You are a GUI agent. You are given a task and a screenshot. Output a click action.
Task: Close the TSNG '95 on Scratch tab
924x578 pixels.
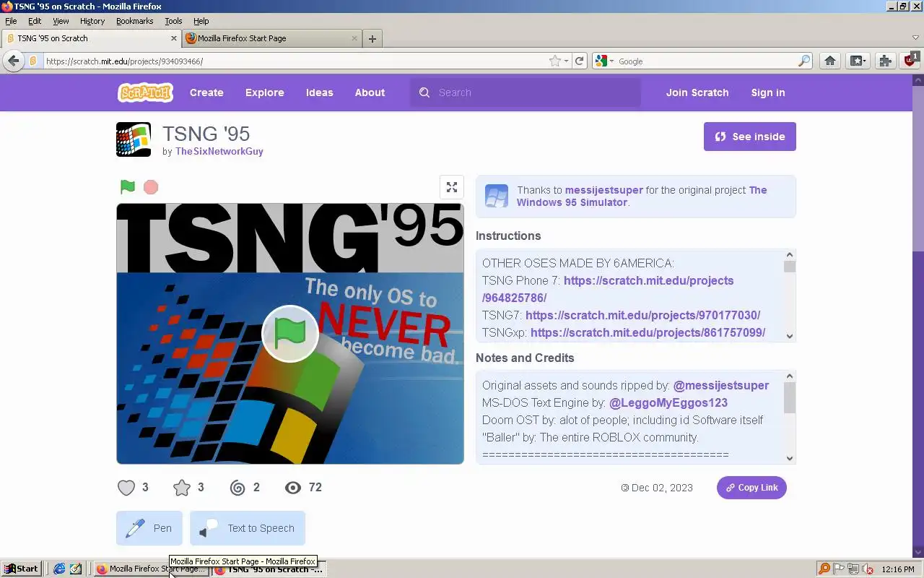pos(174,38)
